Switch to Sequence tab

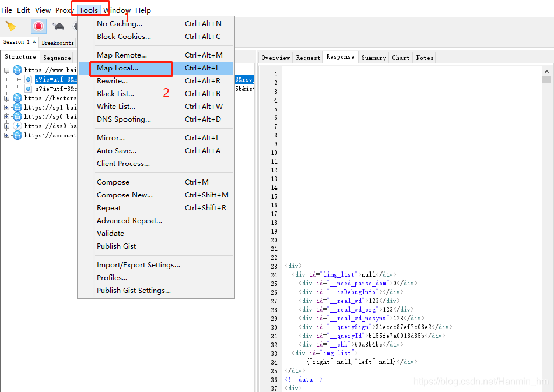57,58
